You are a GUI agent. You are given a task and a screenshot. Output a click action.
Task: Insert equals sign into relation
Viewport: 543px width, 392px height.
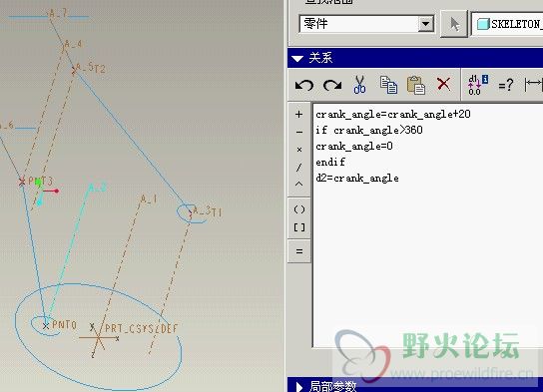[x=299, y=251]
